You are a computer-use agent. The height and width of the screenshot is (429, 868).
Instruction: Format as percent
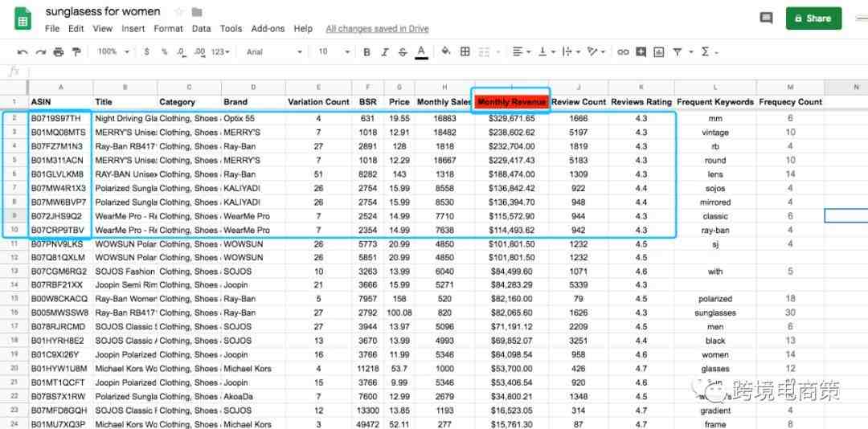tap(165, 51)
